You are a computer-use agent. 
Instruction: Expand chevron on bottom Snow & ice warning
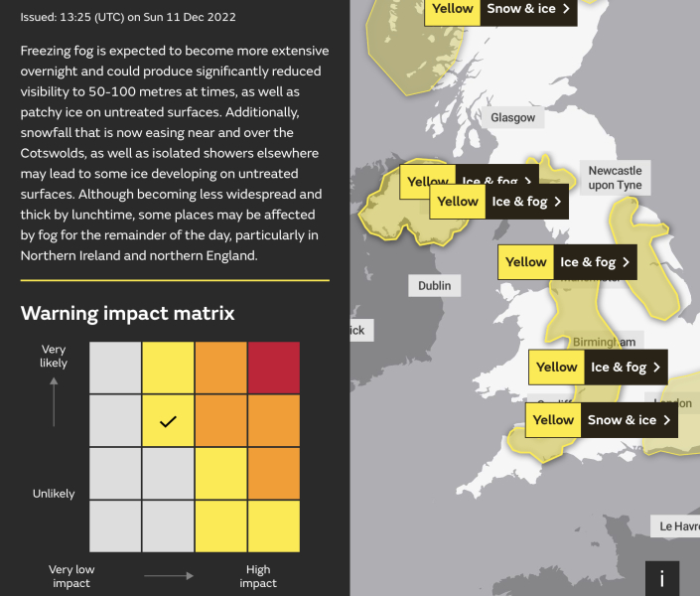point(666,420)
